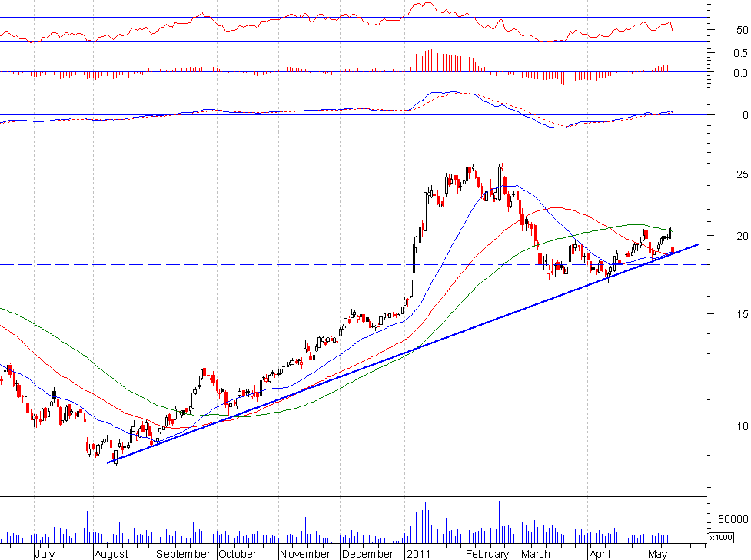The image size is (751, 560).
Task: Click the March label on the time axis
Action: tap(536, 554)
